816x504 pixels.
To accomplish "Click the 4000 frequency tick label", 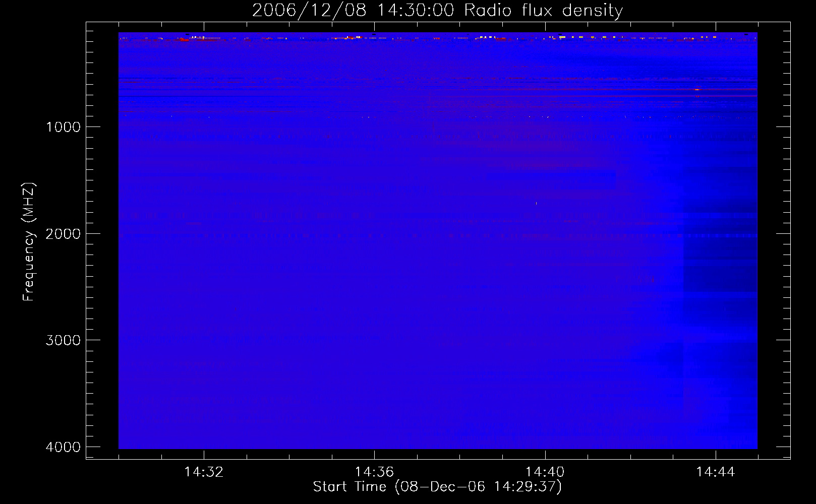I will click(x=63, y=447).
